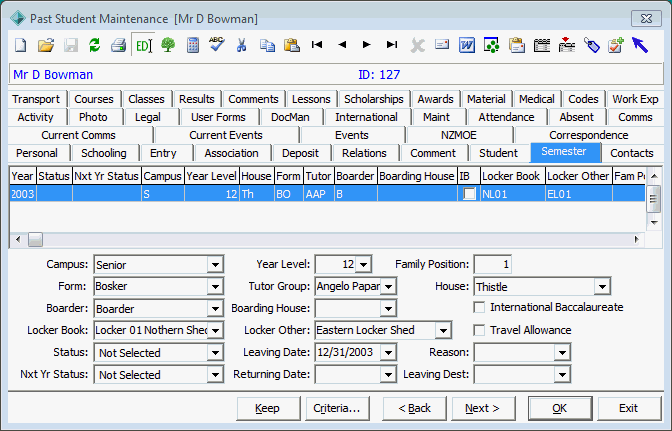This screenshot has width=672, height=431.
Task: Click the printer icon in toolbar
Action: (118, 45)
